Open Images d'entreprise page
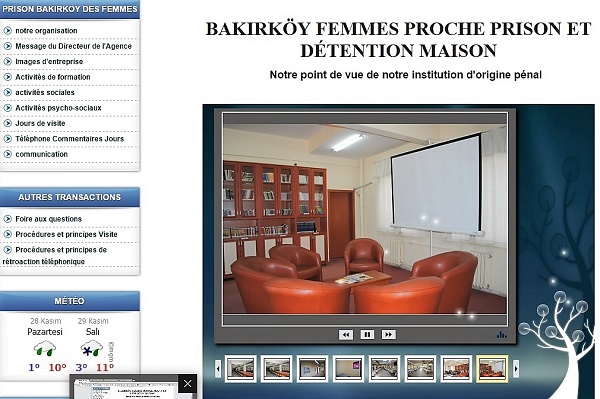 pyautogui.click(x=49, y=62)
